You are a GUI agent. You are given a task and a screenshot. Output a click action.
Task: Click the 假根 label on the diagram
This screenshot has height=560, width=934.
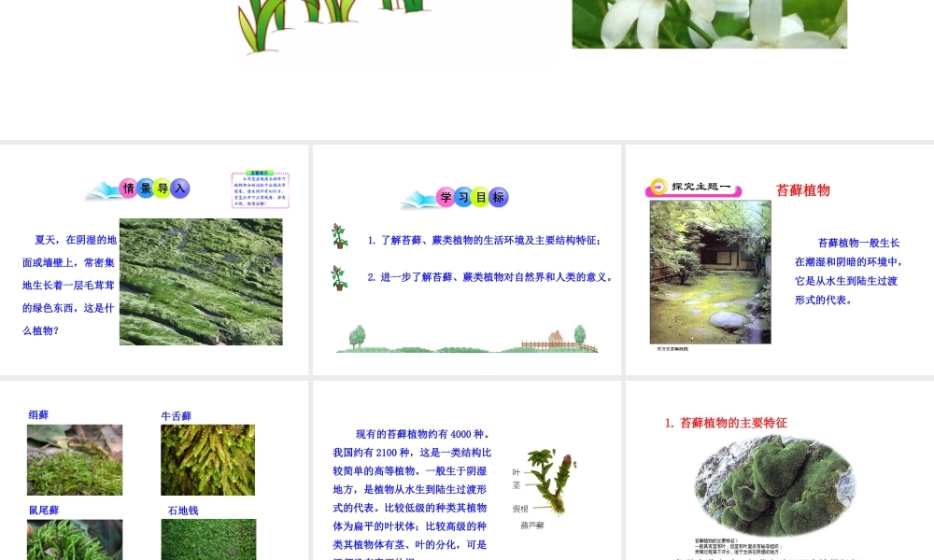520,509
